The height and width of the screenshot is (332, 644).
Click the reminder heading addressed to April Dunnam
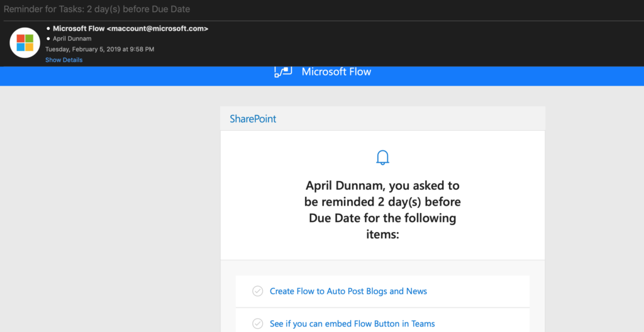pyautogui.click(x=382, y=209)
